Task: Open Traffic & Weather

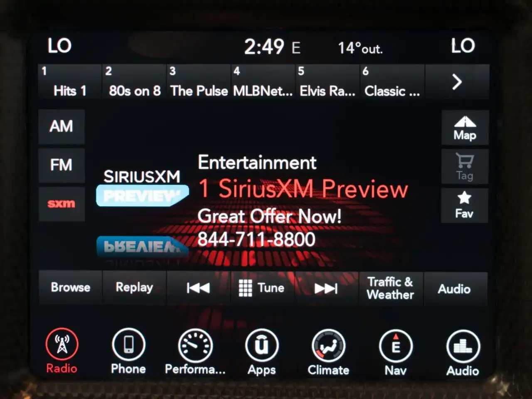Action: pyautogui.click(x=391, y=288)
